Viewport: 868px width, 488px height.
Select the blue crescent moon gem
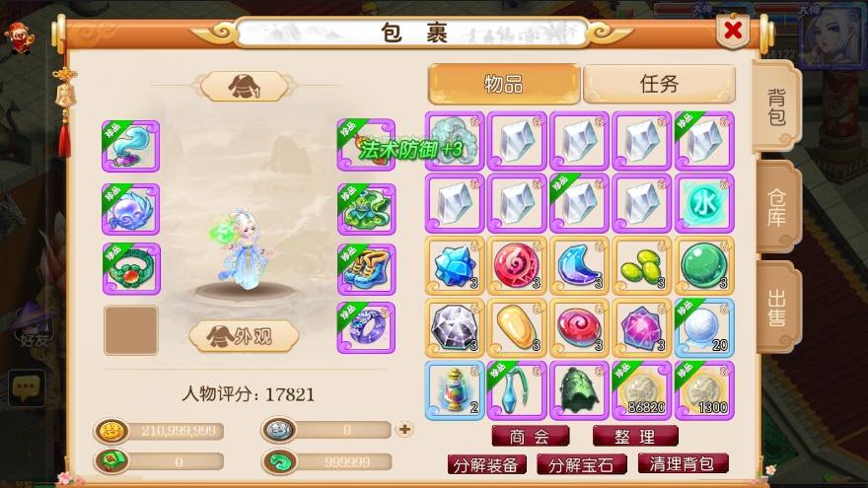tap(579, 265)
